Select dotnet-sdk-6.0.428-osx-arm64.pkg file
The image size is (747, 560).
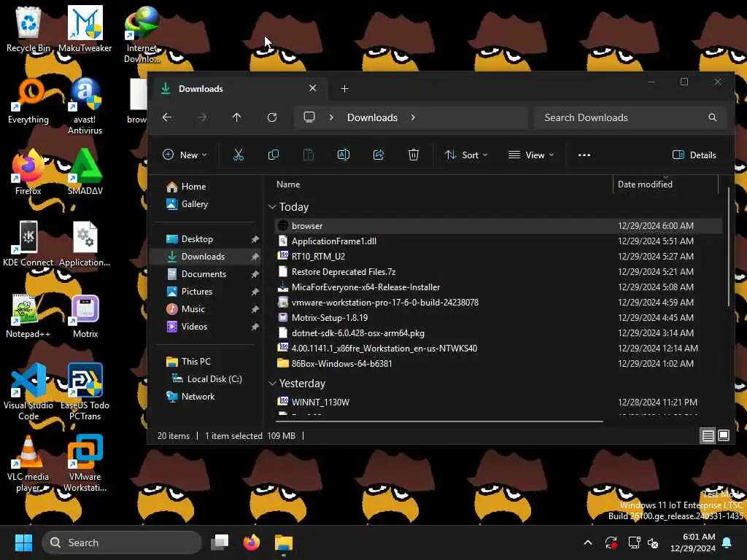[x=498, y=332]
